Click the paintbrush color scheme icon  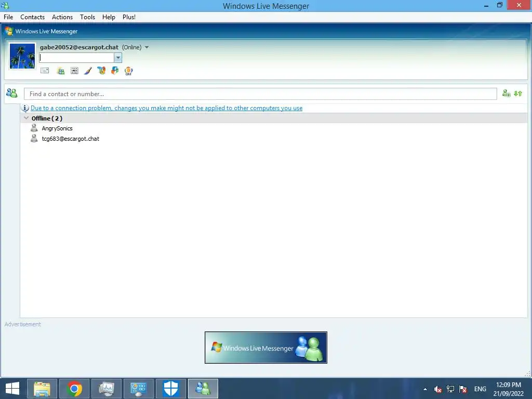[87, 71]
